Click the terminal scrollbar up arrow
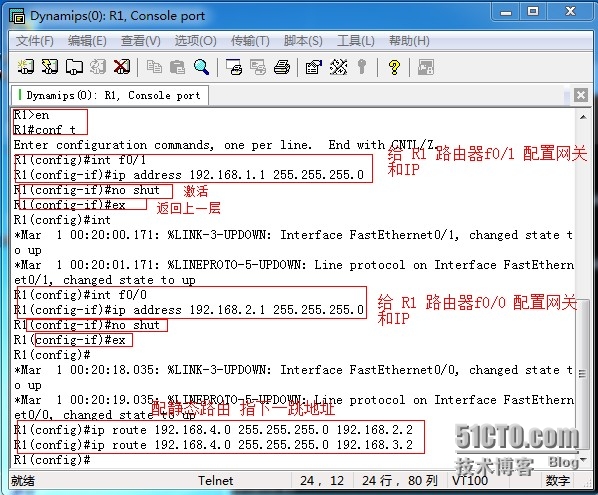This screenshot has height=495, width=598. click(583, 117)
